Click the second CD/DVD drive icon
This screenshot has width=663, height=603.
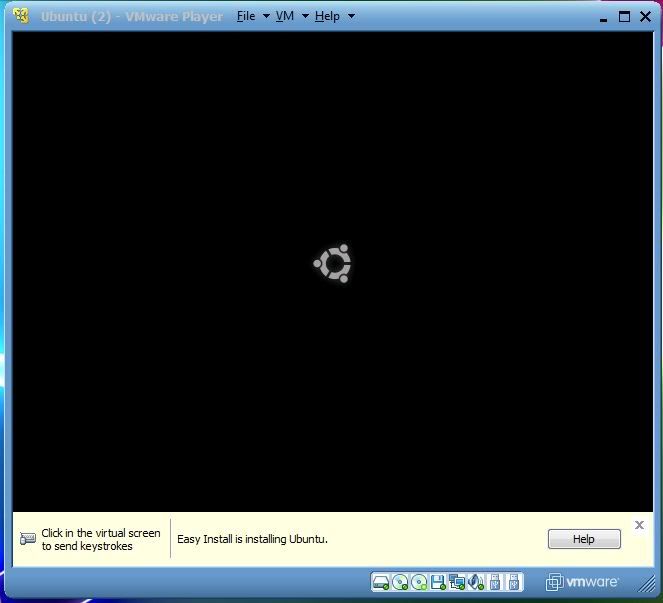pos(419,582)
